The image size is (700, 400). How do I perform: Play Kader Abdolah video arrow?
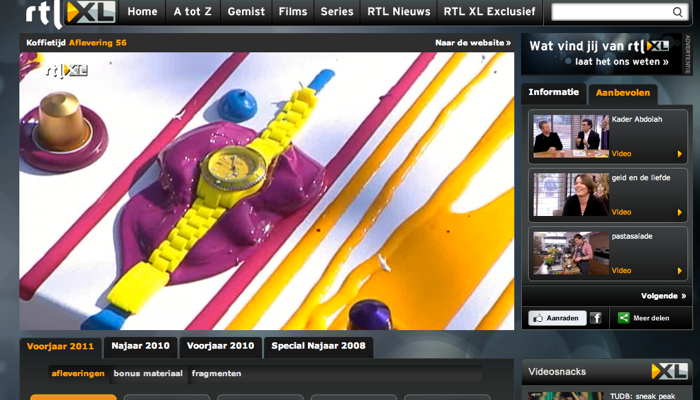pyautogui.click(x=679, y=154)
